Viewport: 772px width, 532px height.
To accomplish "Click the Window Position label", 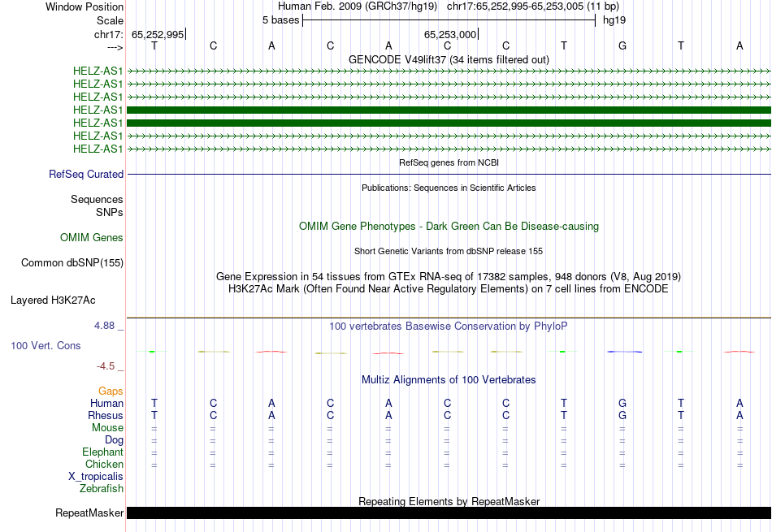I will click(x=85, y=6).
